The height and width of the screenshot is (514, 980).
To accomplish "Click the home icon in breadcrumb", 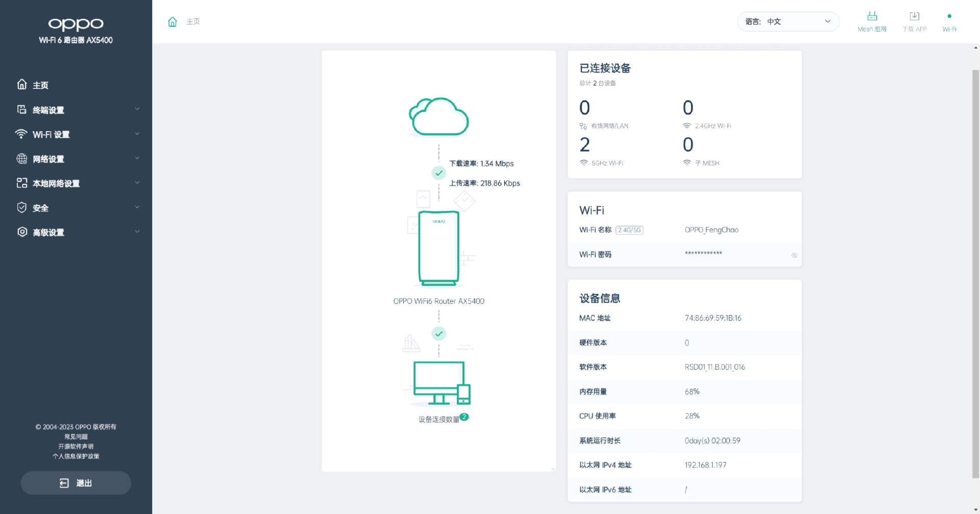I will coord(173,22).
